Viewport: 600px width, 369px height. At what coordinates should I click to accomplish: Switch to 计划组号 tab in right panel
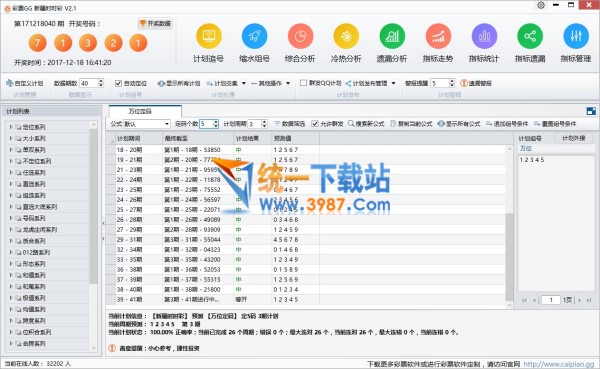[530, 138]
